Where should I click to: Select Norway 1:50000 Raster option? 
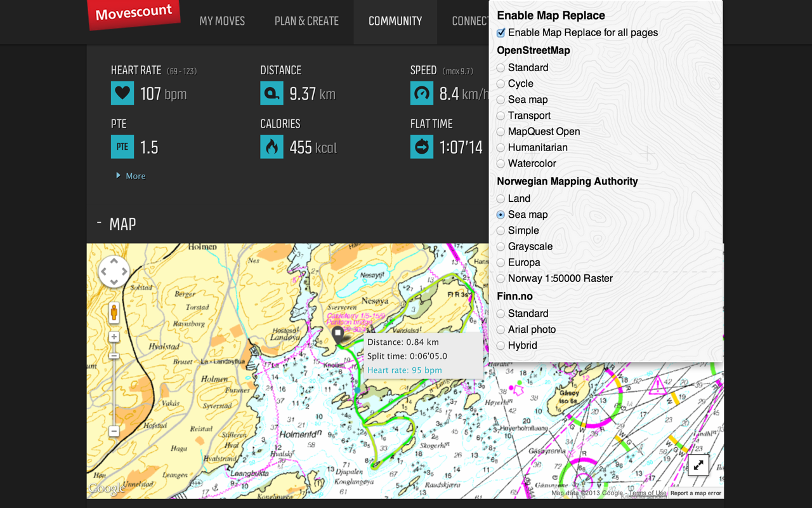(501, 278)
